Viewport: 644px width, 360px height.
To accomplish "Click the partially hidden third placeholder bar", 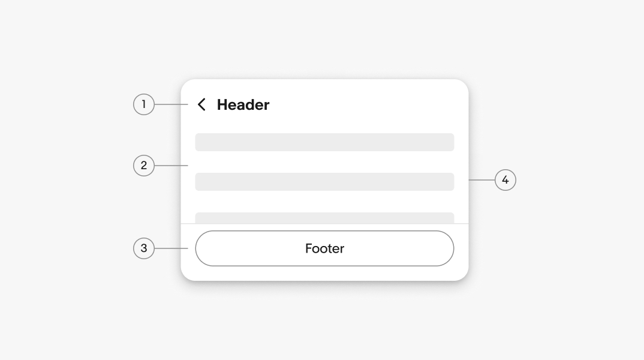I will [x=324, y=218].
